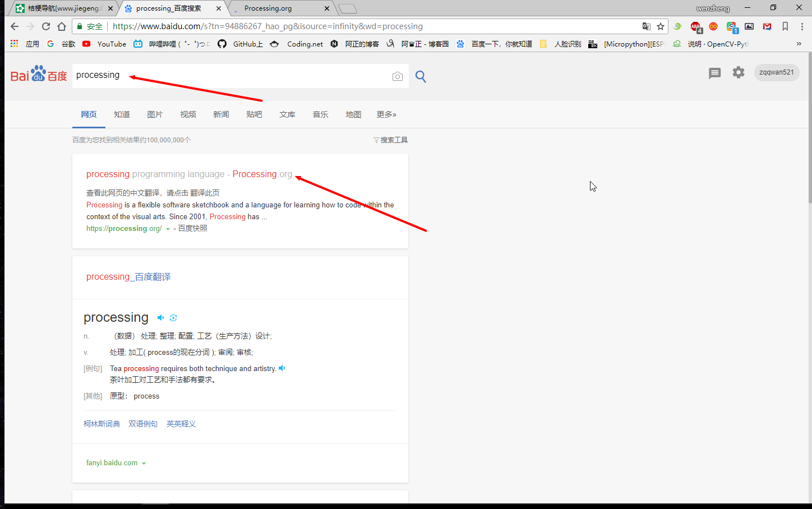Click the repeat pronunciation icon
The height and width of the screenshot is (509, 812).
point(173,318)
